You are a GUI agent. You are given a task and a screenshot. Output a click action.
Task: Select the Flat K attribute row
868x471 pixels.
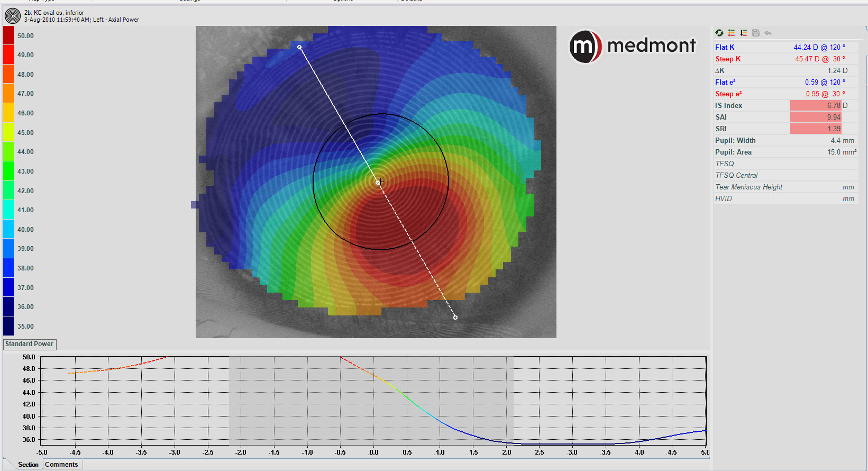(785, 47)
